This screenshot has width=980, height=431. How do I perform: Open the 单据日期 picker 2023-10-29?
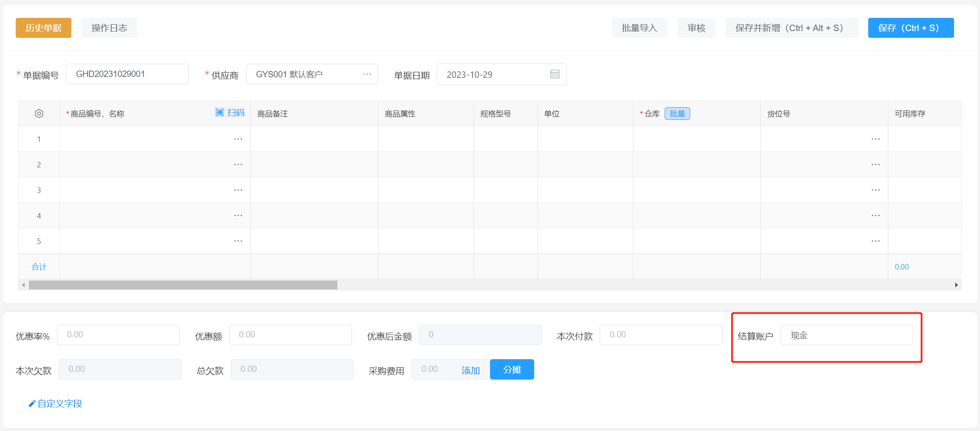[x=501, y=74]
